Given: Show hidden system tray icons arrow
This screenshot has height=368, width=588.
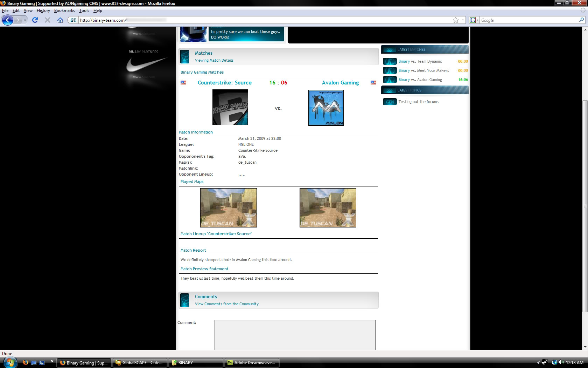Looking at the screenshot, I should pyautogui.click(x=538, y=363).
